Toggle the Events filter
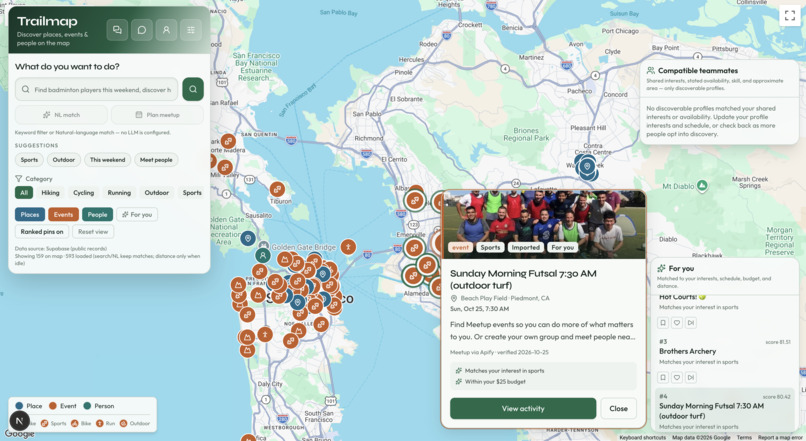 click(x=63, y=214)
